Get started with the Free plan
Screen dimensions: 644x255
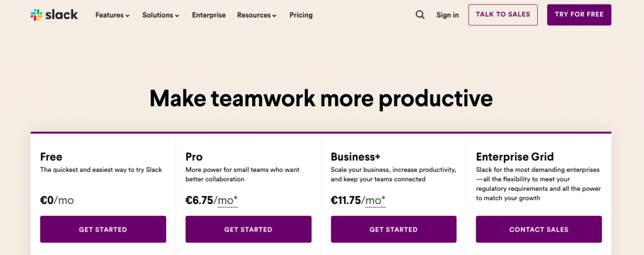103,229
